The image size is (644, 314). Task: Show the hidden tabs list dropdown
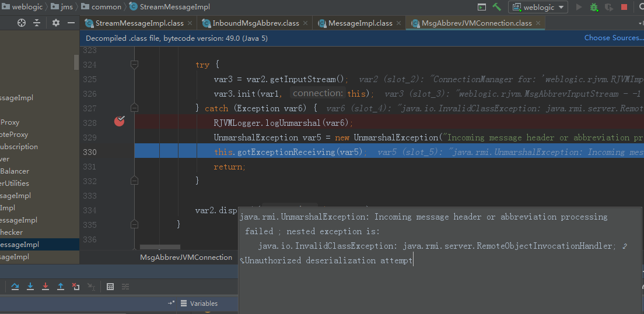point(640,23)
